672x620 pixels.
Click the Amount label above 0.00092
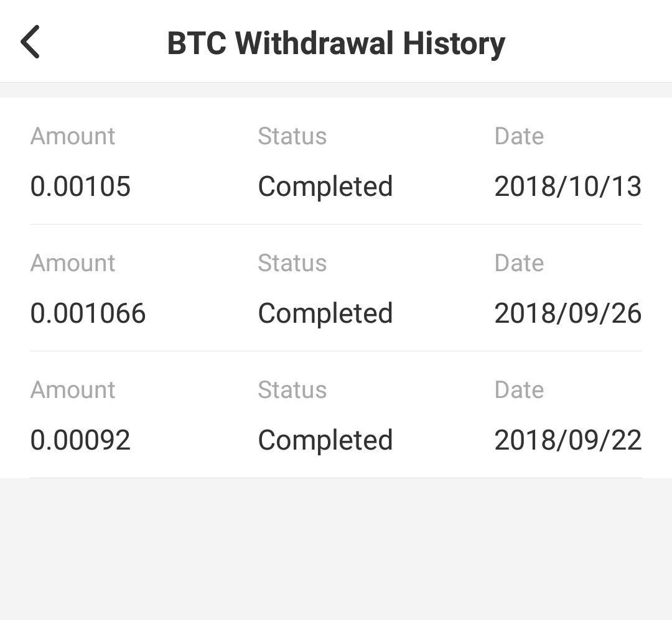(73, 390)
